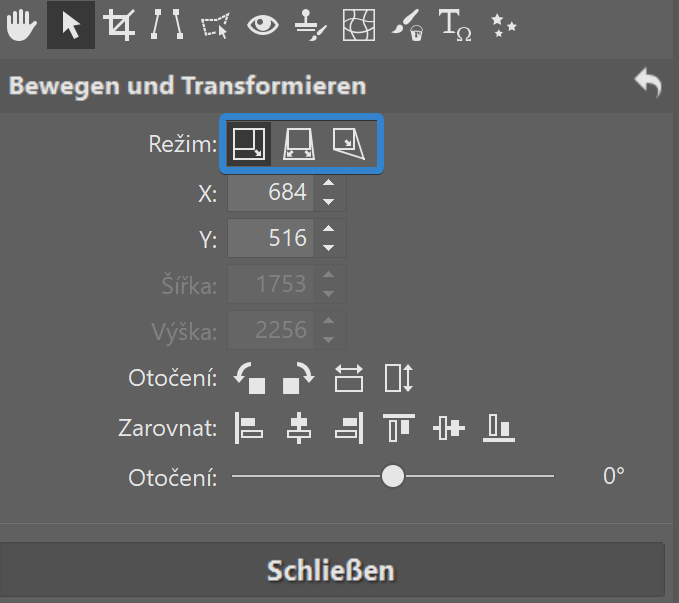The height and width of the screenshot is (603, 679).
Task: Select the Crop tool
Action: click(x=119, y=25)
